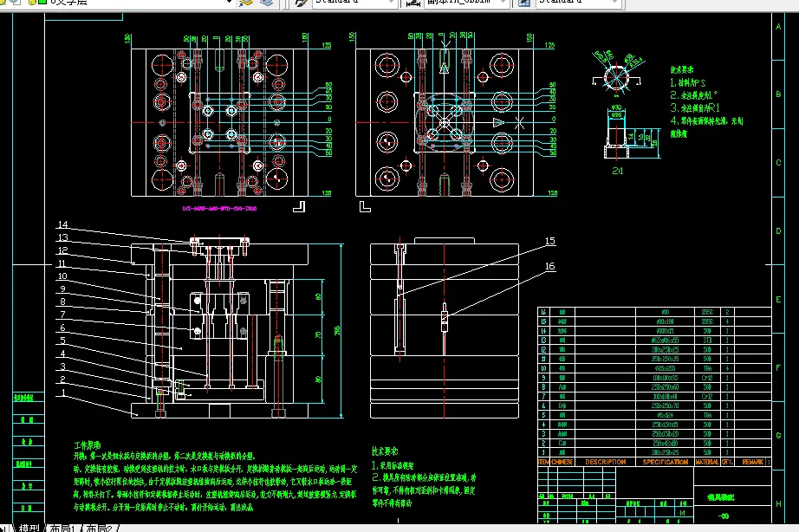
Task: Select balloon number 4 left of assembly view
Action: pos(62,354)
